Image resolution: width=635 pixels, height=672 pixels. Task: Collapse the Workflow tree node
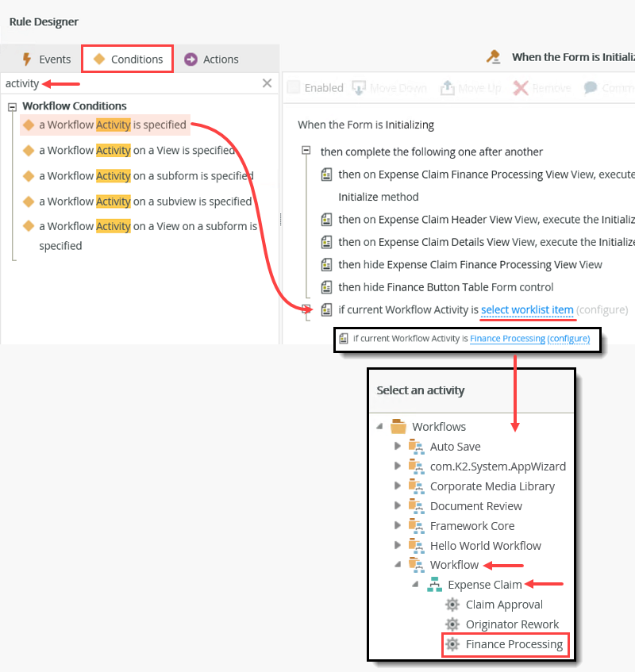tap(397, 566)
